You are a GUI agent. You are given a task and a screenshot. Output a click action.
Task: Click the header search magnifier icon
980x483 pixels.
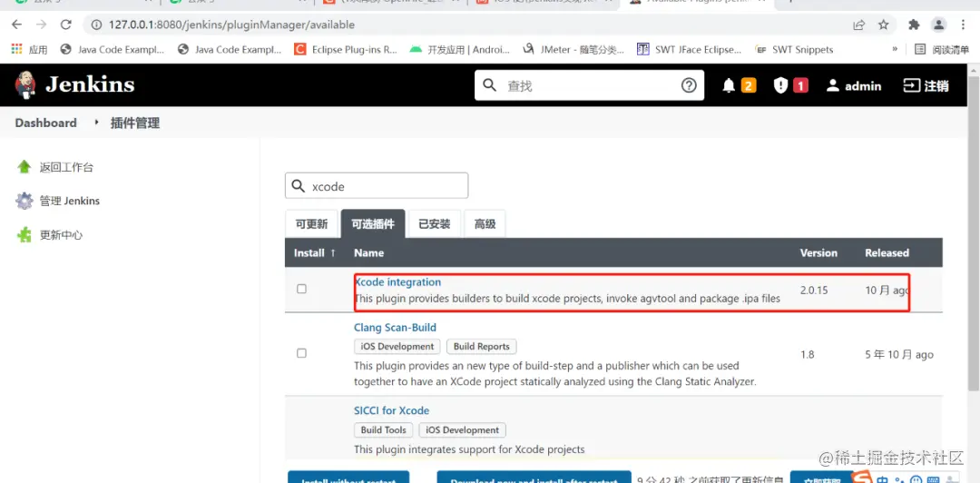click(x=490, y=85)
